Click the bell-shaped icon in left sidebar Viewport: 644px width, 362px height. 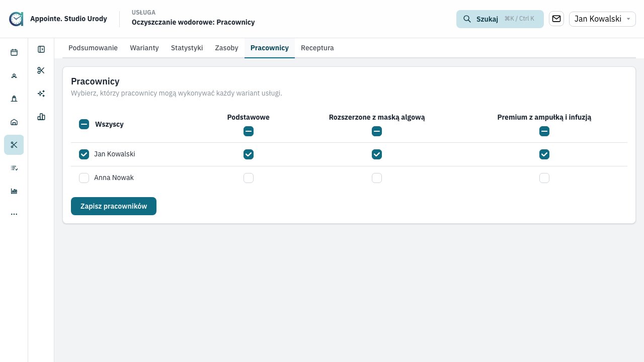[x=14, y=99]
